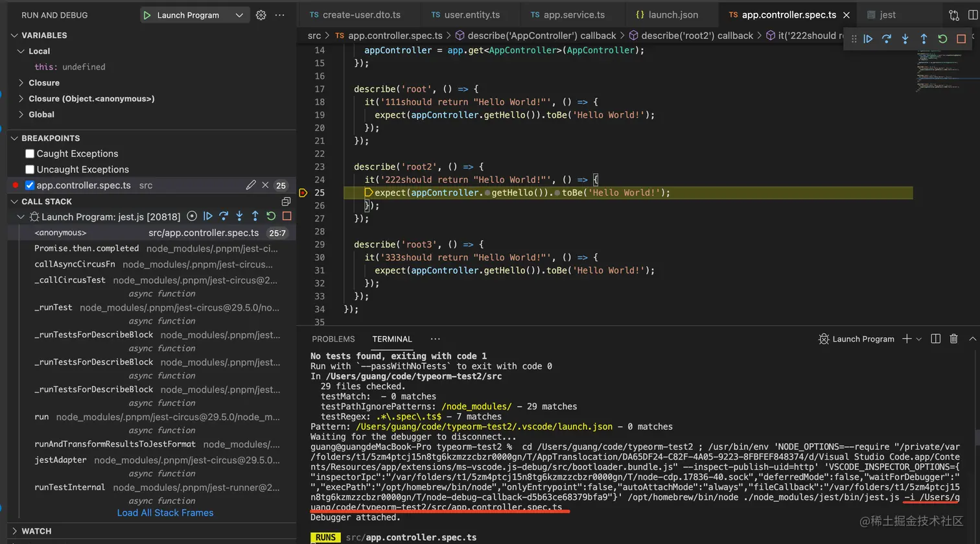Image resolution: width=980 pixels, height=544 pixels.
Task: Start debugging with the green play button
Action: click(147, 15)
